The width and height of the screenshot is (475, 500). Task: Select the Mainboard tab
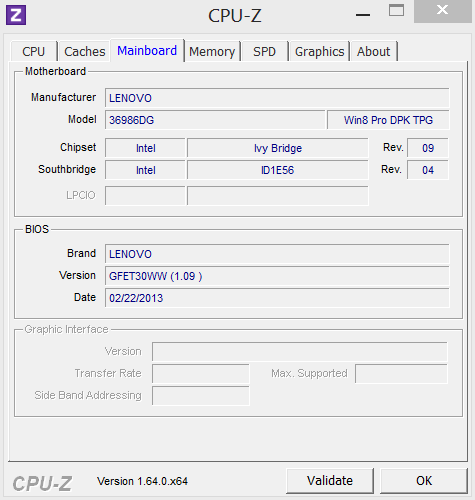coord(147,51)
